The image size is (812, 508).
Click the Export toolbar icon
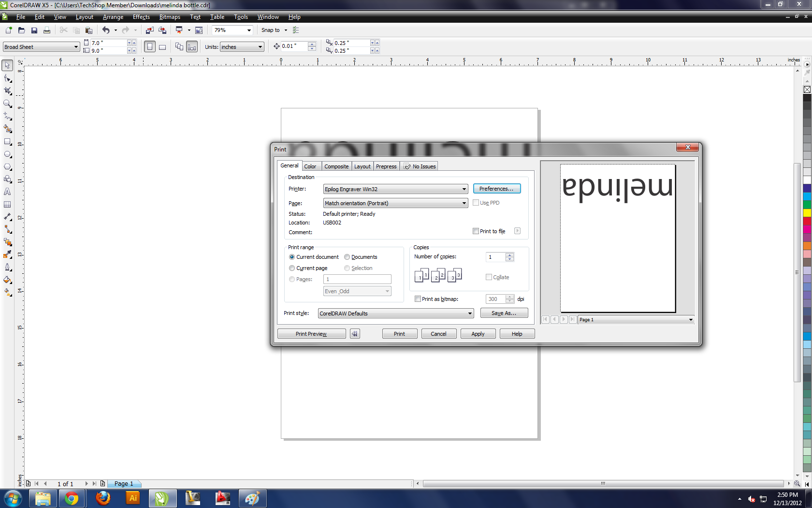click(162, 30)
